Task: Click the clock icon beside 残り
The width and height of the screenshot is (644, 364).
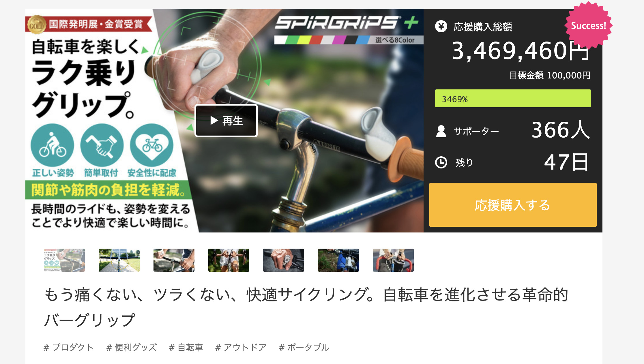Action: tap(441, 162)
